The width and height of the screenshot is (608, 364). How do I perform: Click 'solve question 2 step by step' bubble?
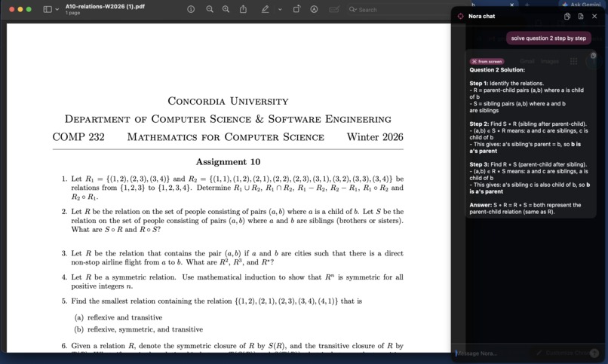pyautogui.click(x=548, y=38)
